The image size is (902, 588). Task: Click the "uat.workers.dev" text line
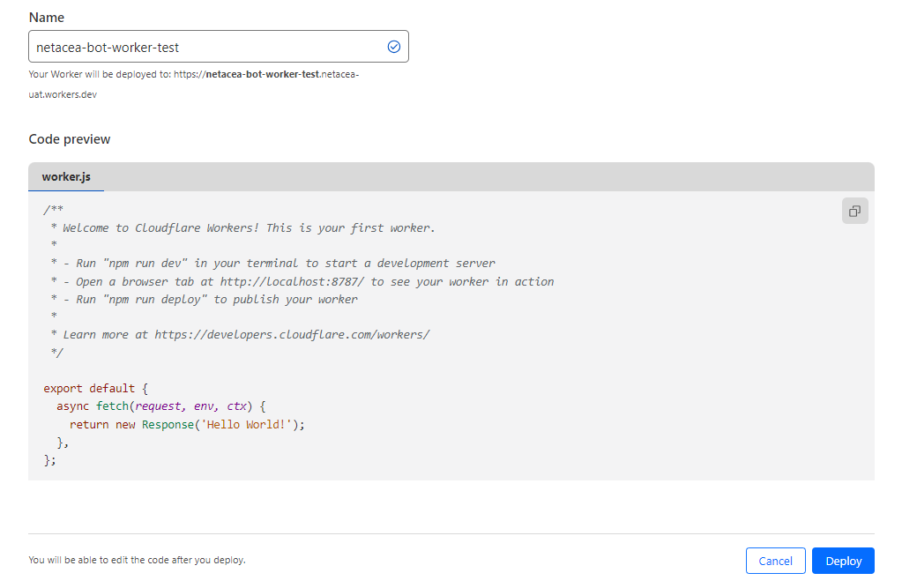(63, 94)
